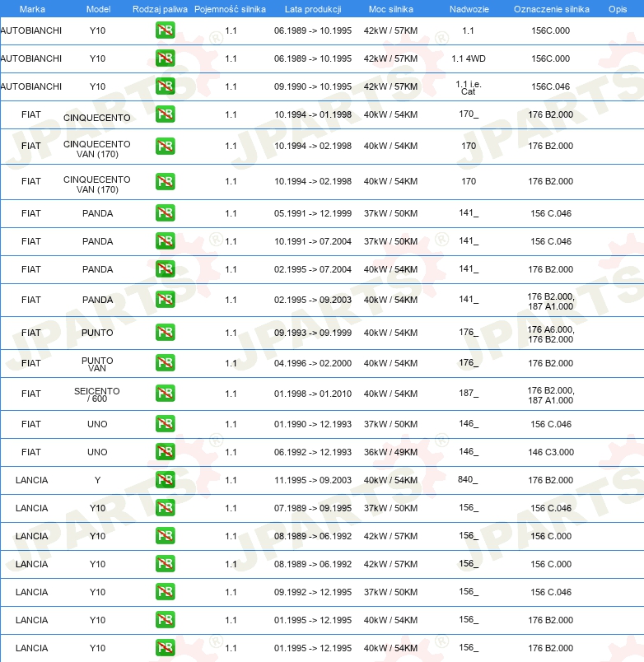Click 'PUNTO' in the 09.1993 -> 09.1999 row

(x=97, y=333)
